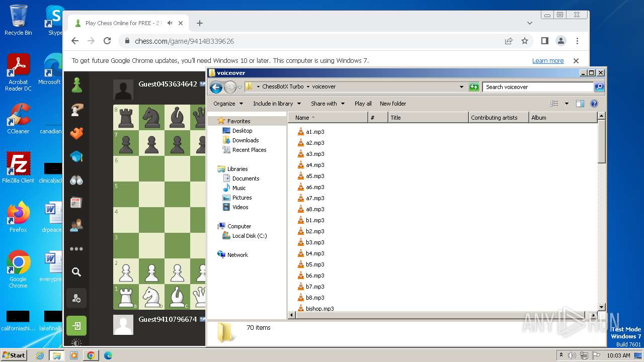Select file b4.mp3
644x362 pixels.
(x=315, y=253)
